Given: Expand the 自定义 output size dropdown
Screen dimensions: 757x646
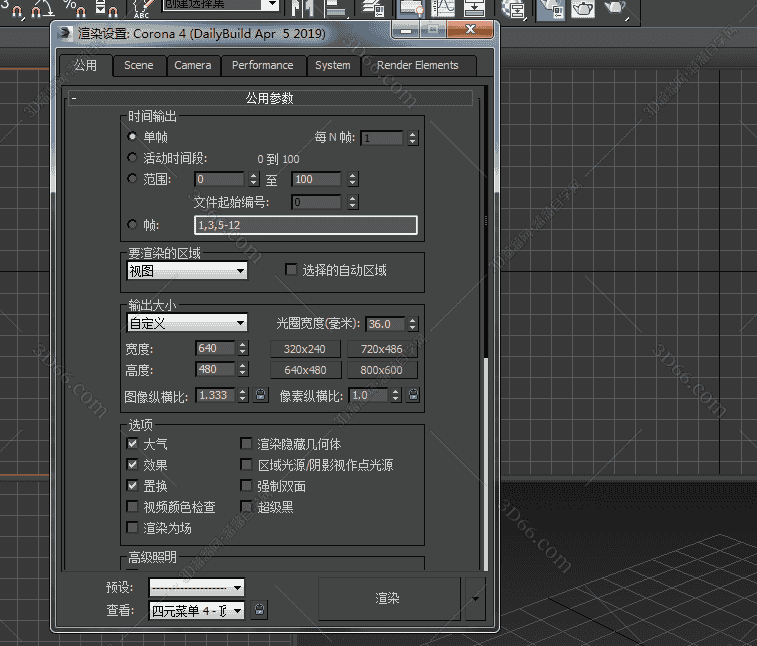Looking at the screenshot, I should coord(187,323).
